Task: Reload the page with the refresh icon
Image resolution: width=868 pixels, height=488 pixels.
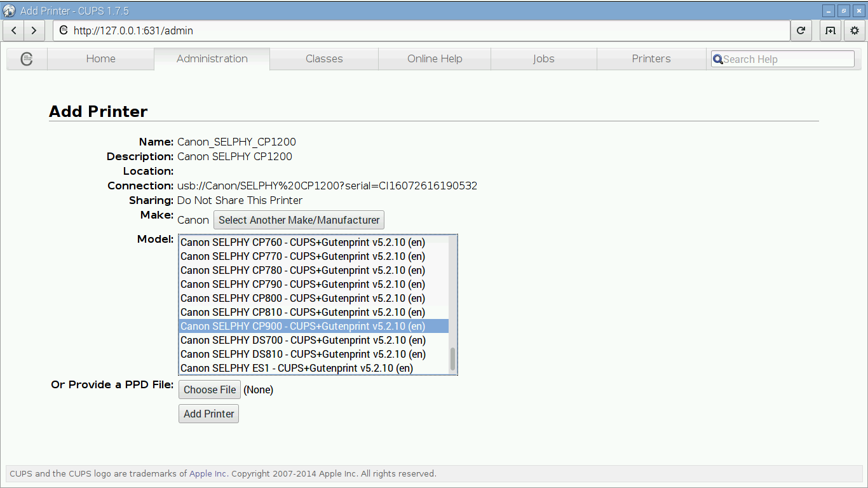Action: pyautogui.click(x=801, y=30)
